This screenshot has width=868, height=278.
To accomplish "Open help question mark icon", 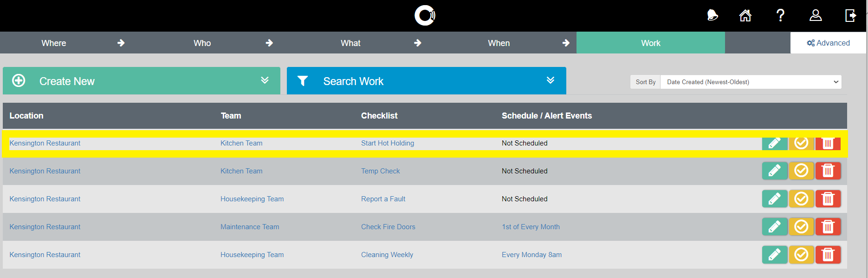I will tap(780, 15).
